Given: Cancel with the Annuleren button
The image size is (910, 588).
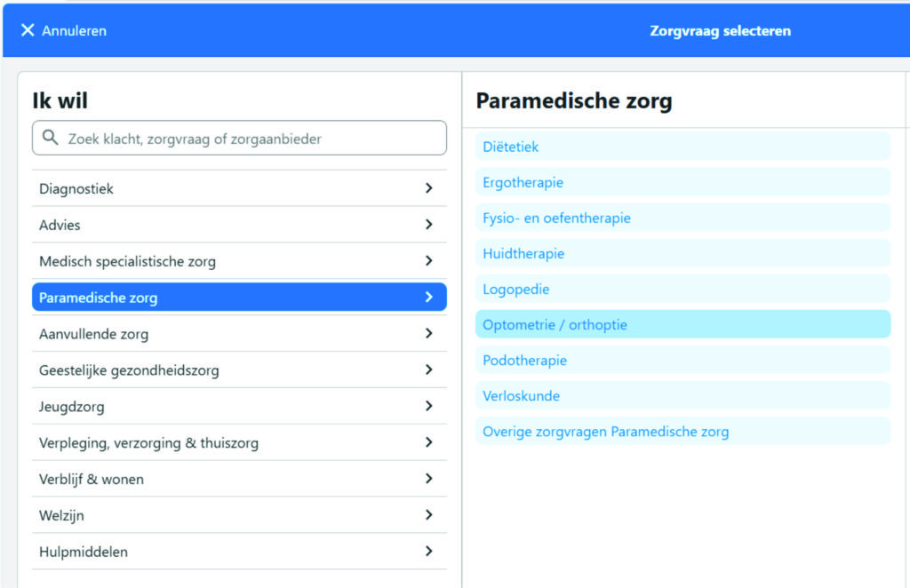Looking at the screenshot, I should [x=64, y=31].
